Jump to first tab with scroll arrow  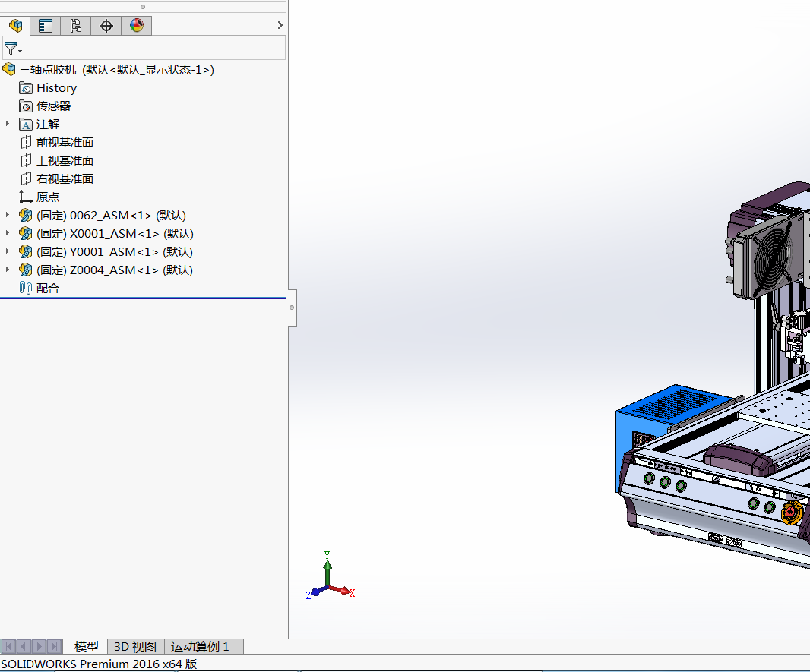(8, 646)
